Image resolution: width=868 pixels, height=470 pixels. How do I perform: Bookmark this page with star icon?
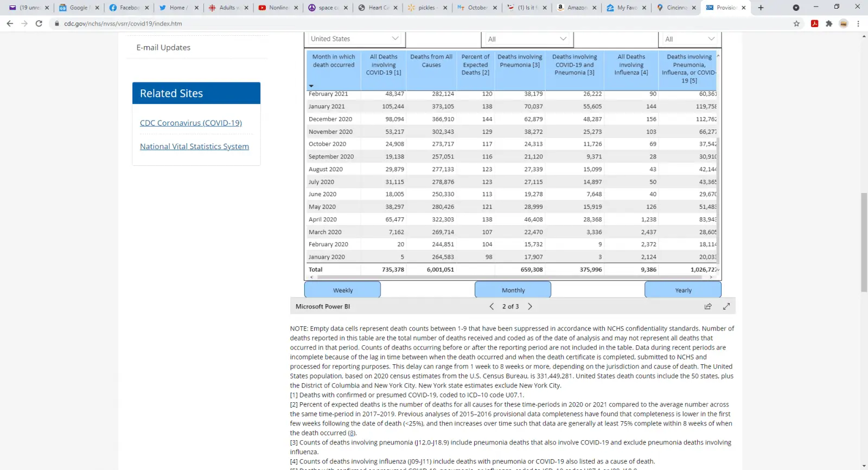click(796, 23)
